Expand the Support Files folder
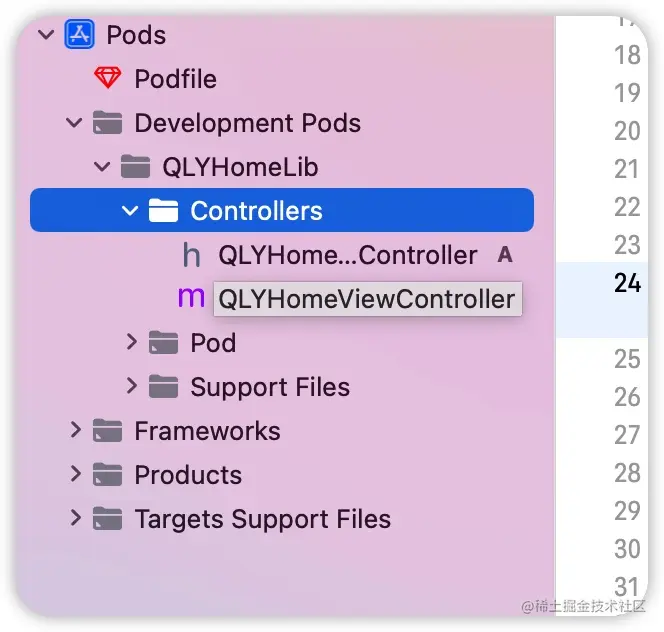664x632 pixels. click(x=132, y=386)
